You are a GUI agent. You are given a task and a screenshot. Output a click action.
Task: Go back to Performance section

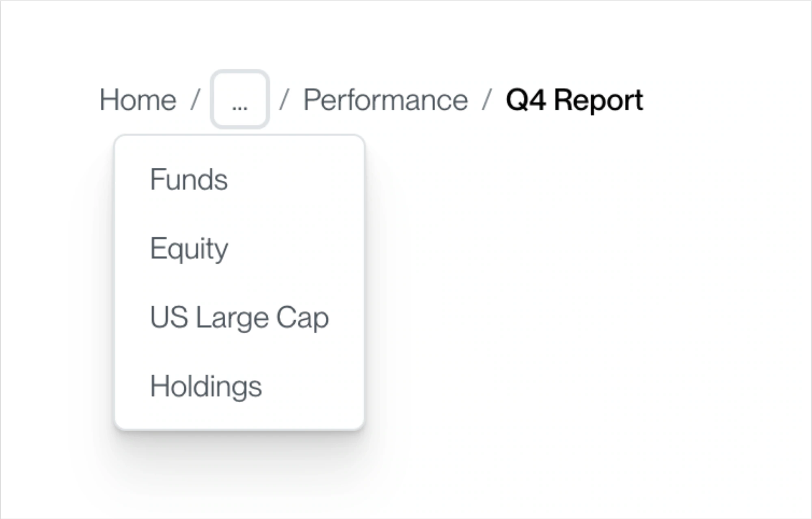pyautogui.click(x=386, y=100)
